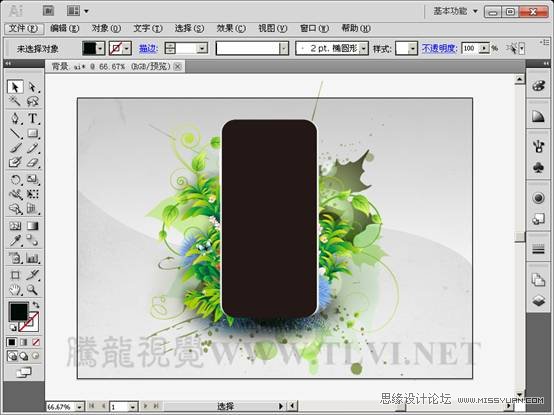Image resolution: width=554 pixels, height=415 pixels.
Task: Select the Zoom magnifier tool
Action: coord(33,290)
